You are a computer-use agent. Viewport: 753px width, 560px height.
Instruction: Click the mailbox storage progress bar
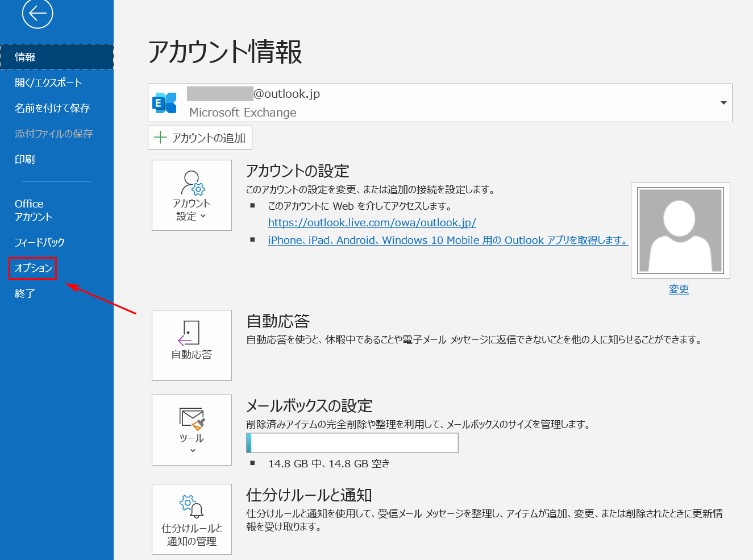pos(352,443)
